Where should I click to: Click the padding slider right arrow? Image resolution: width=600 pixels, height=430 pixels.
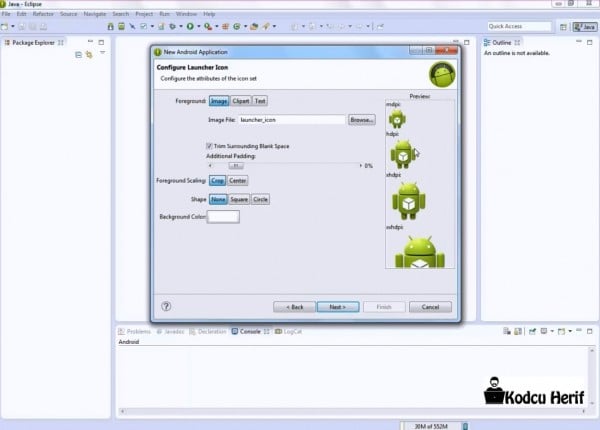pos(360,166)
